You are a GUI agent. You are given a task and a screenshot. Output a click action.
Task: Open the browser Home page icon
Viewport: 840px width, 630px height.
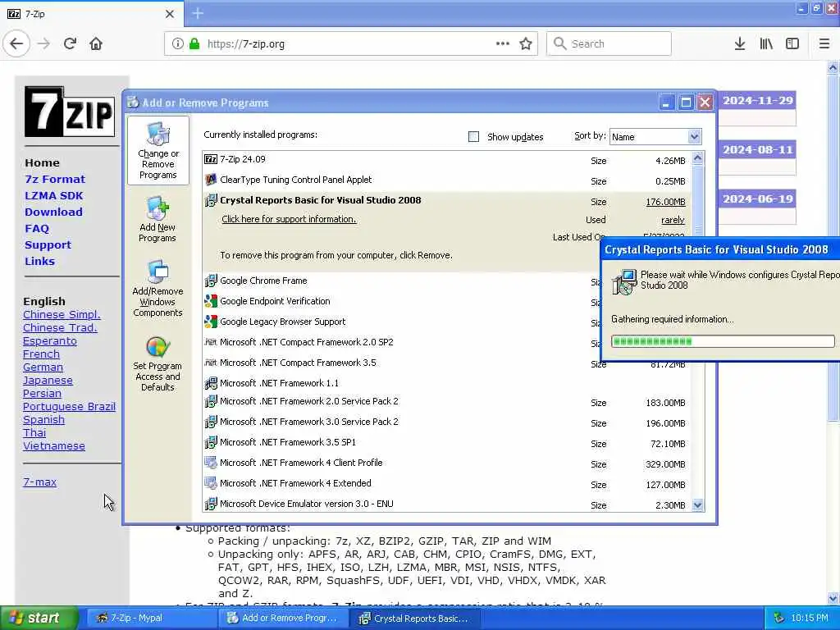96,43
